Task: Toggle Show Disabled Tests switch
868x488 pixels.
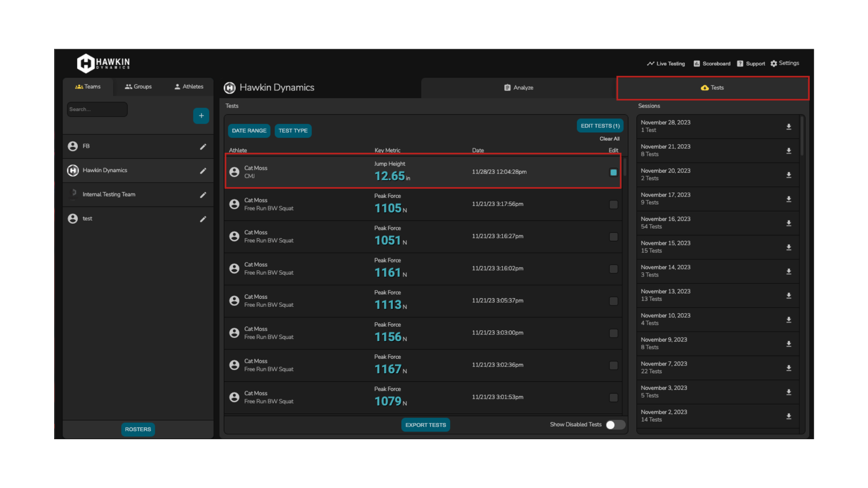Action: pyautogui.click(x=615, y=425)
